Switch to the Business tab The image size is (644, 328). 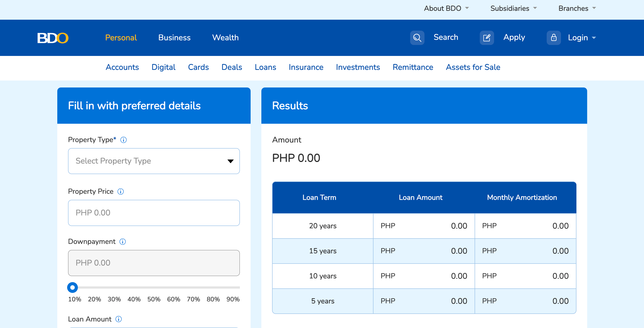pos(174,38)
